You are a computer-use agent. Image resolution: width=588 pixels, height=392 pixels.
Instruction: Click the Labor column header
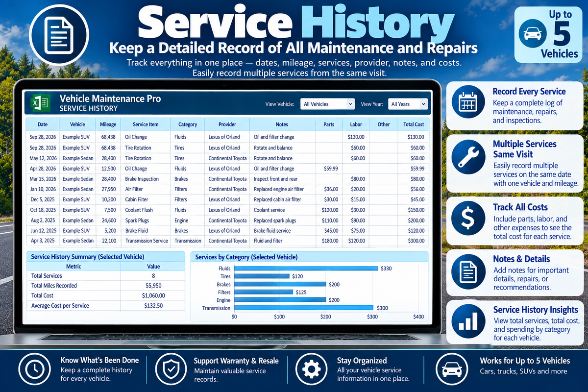click(x=356, y=124)
